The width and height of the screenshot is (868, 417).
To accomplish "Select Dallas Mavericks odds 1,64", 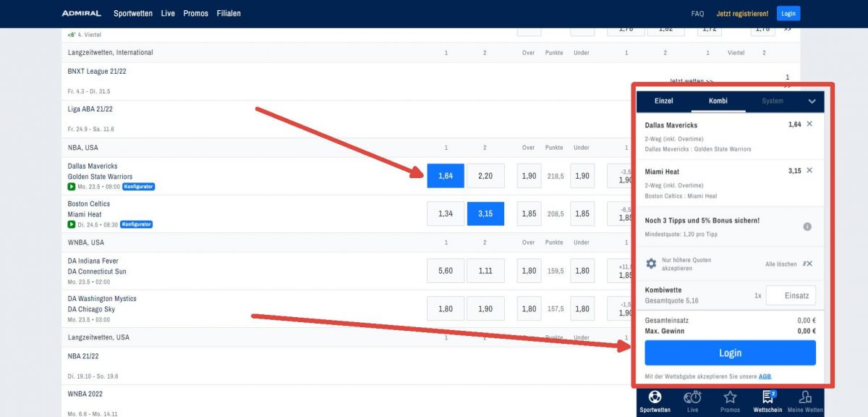I will pyautogui.click(x=446, y=176).
